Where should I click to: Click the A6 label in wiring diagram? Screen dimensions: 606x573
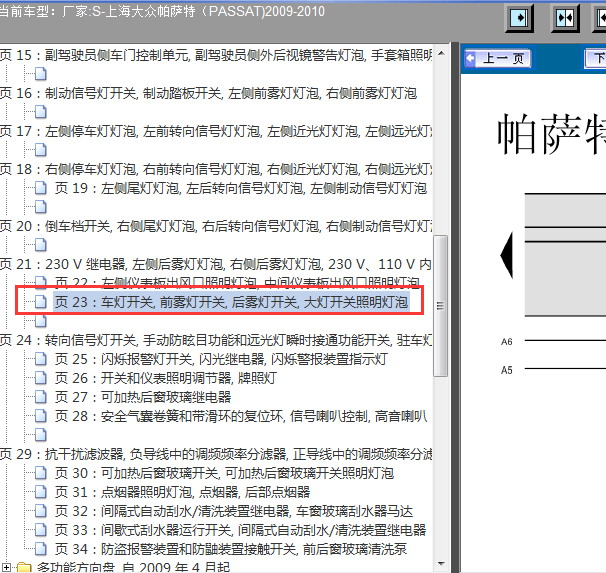coord(507,342)
